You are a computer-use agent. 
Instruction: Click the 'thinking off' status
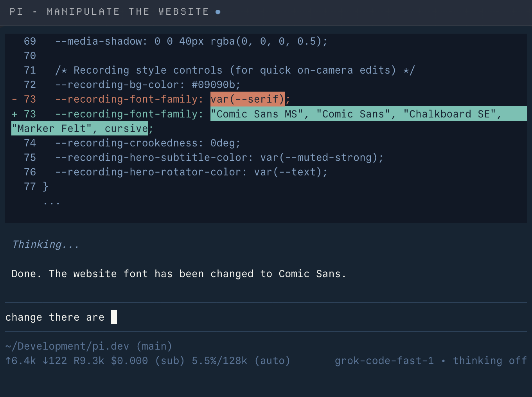[490, 361]
